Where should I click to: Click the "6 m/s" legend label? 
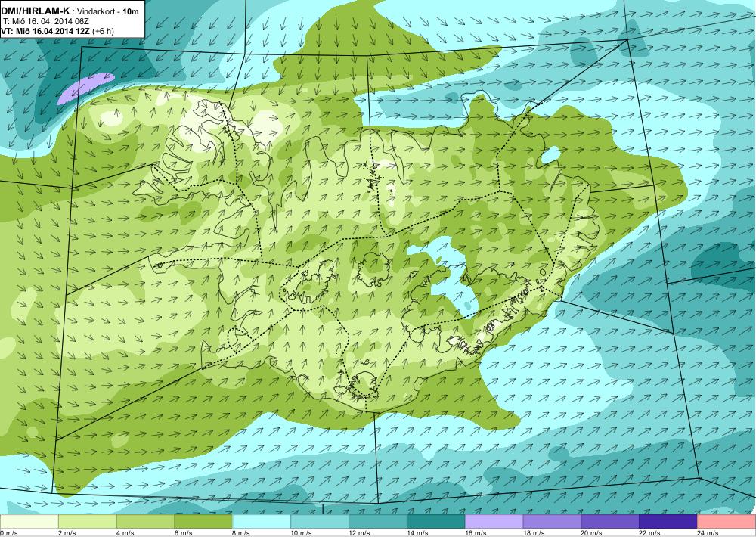tap(183, 533)
